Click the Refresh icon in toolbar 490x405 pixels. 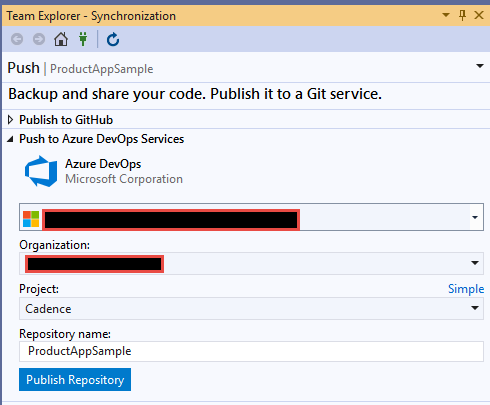click(113, 39)
